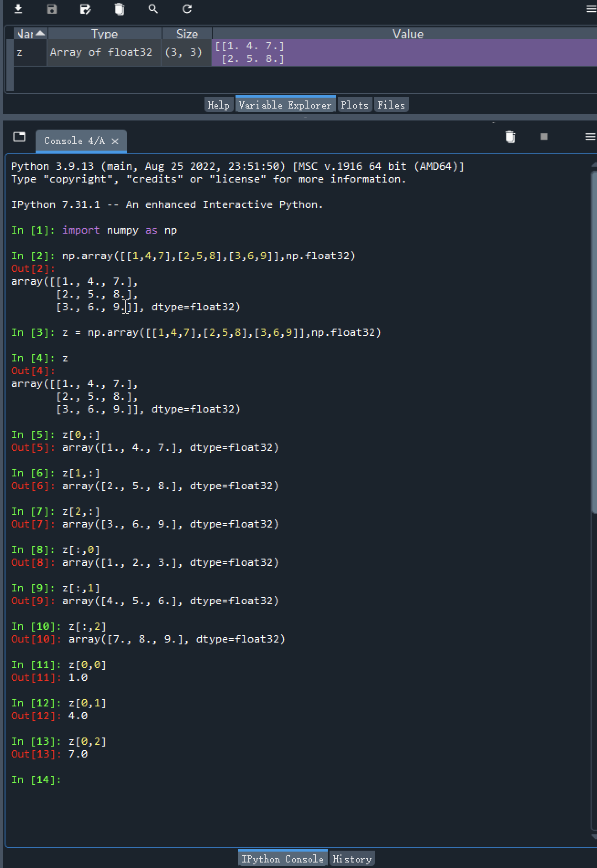Click the In [14]: input prompt line

tap(37, 779)
